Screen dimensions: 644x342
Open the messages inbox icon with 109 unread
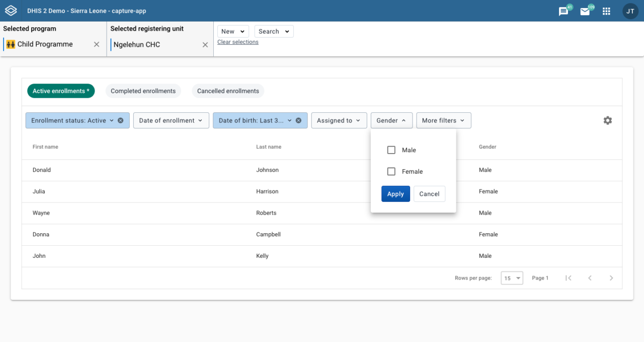tap(585, 11)
